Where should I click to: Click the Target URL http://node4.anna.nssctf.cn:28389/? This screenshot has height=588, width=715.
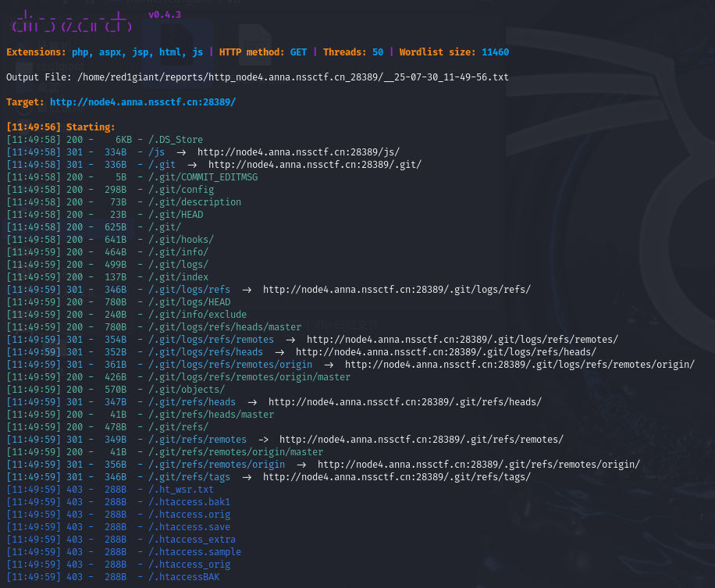[x=143, y=102]
